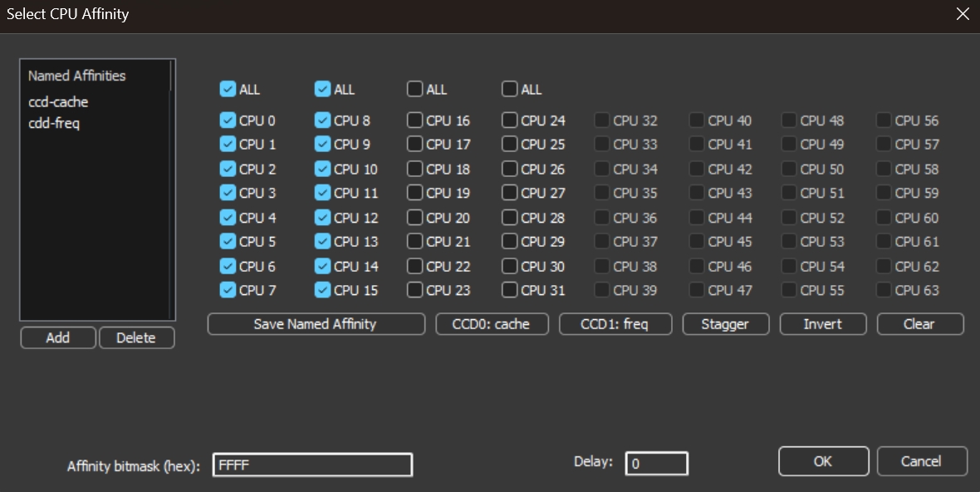This screenshot has width=980, height=492.
Task: Click the Add named affinity button
Action: point(58,337)
